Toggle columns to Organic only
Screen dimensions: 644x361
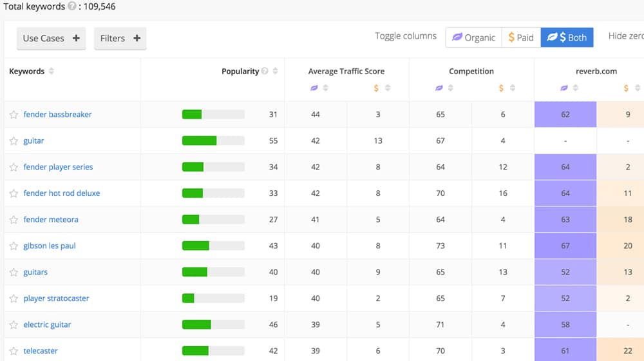(x=473, y=37)
